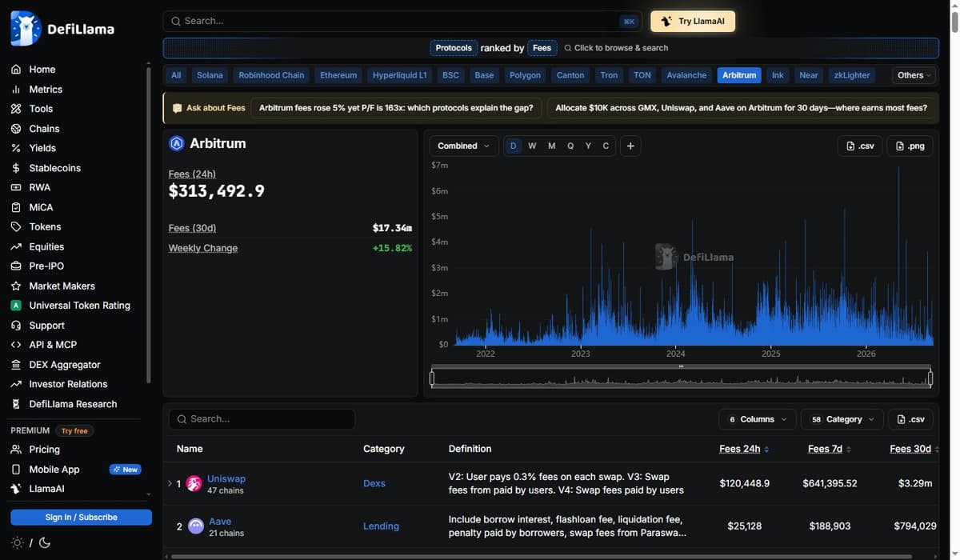960x560 pixels.
Task: Open the Yields page
Action: pyautogui.click(x=42, y=148)
